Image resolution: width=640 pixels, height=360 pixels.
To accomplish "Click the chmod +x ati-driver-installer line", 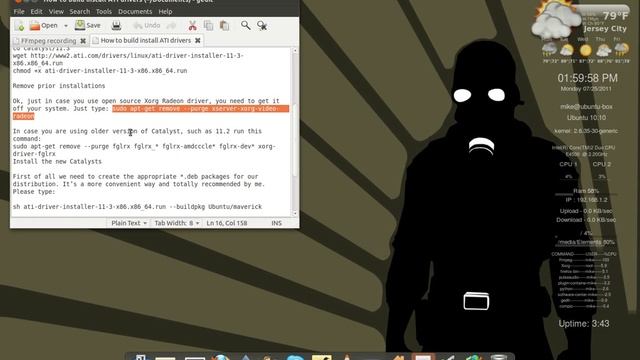I will tap(100, 71).
